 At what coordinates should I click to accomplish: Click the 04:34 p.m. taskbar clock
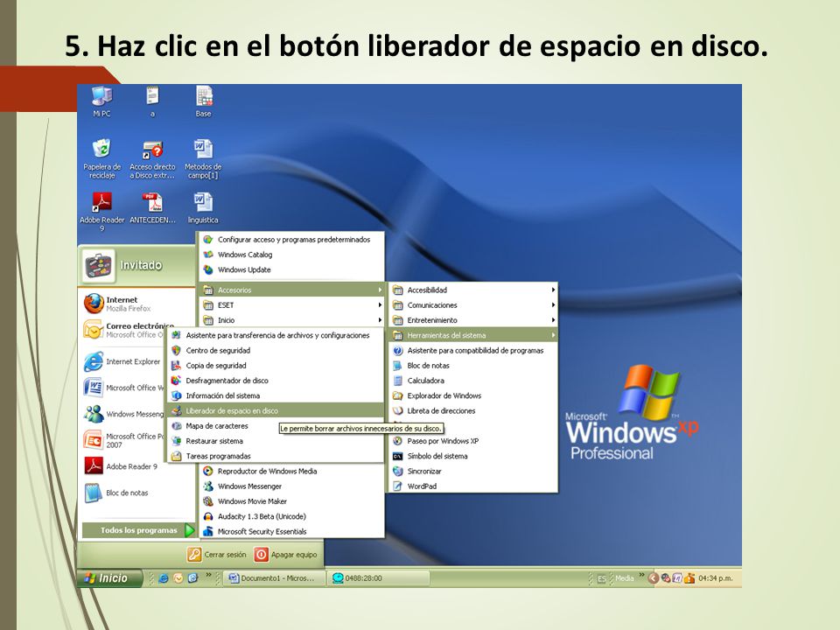(715, 578)
